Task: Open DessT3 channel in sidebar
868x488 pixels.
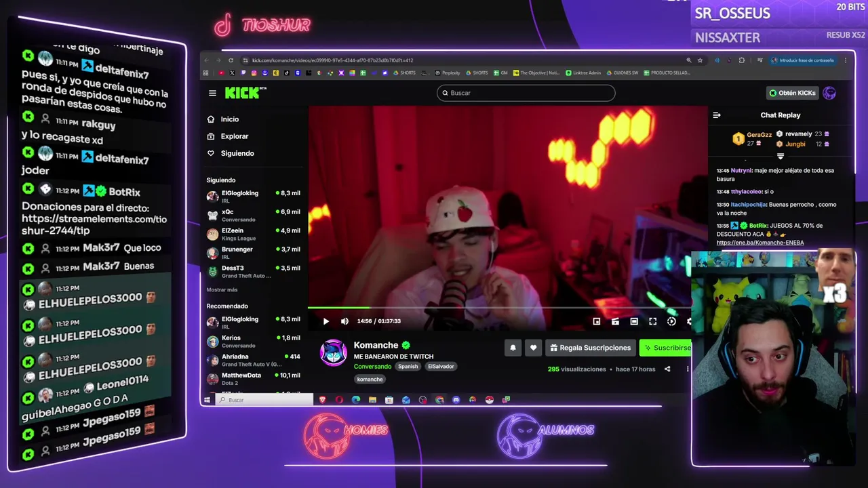Action: point(254,271)
